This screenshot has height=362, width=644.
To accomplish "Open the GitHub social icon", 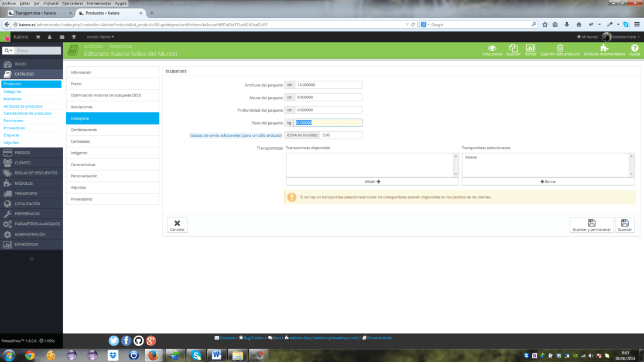I will pyautogui.click(x=138, y=340).
